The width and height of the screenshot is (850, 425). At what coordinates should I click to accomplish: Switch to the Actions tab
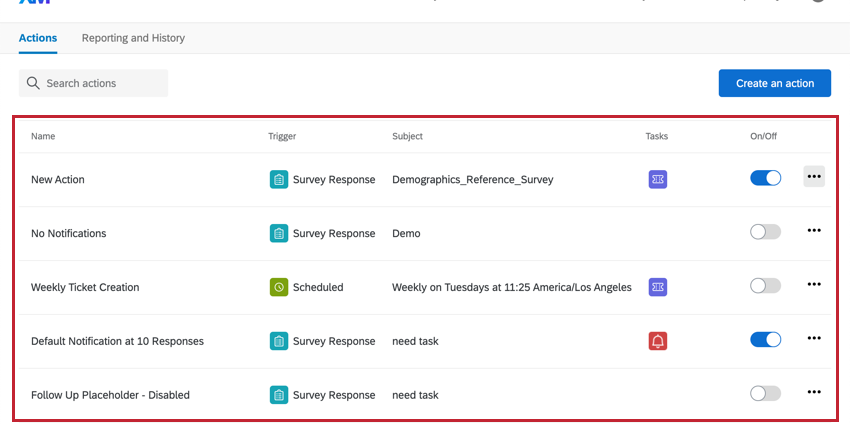38,38
